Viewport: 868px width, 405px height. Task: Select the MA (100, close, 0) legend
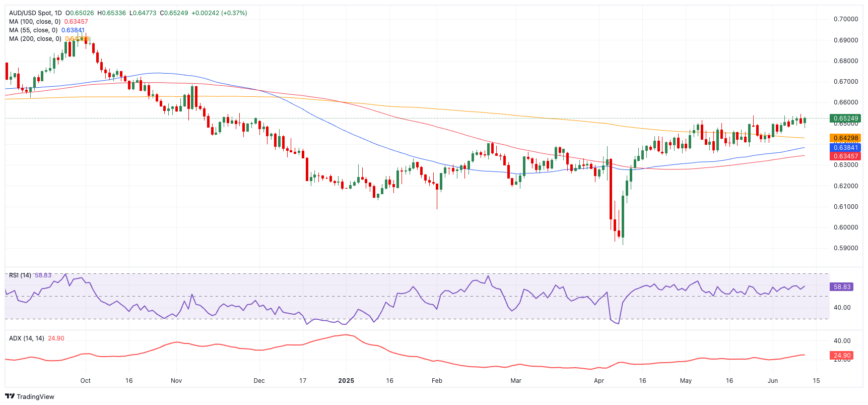[35, 22]
